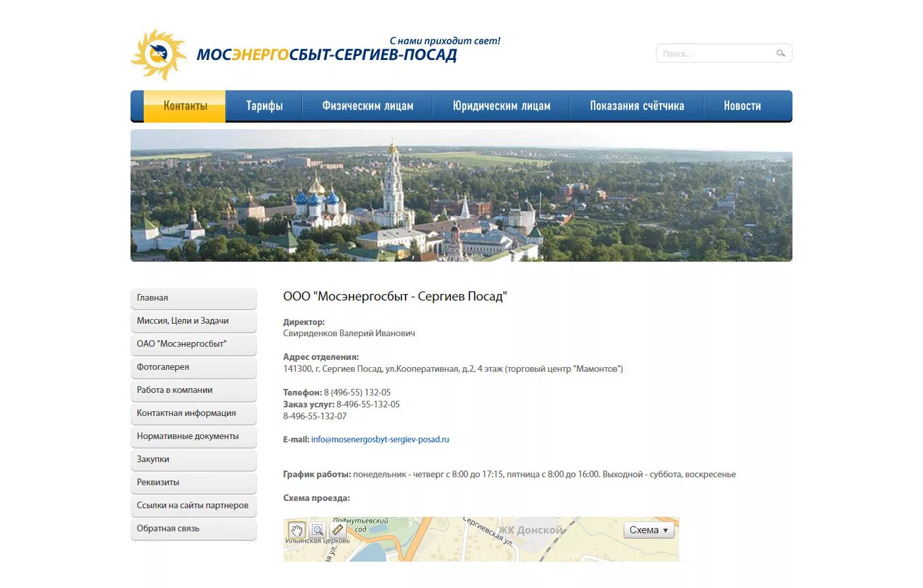Click the search magnifier icon
Image resolution: width=923 pixels, height=588 pixels.
pos(781,53)
